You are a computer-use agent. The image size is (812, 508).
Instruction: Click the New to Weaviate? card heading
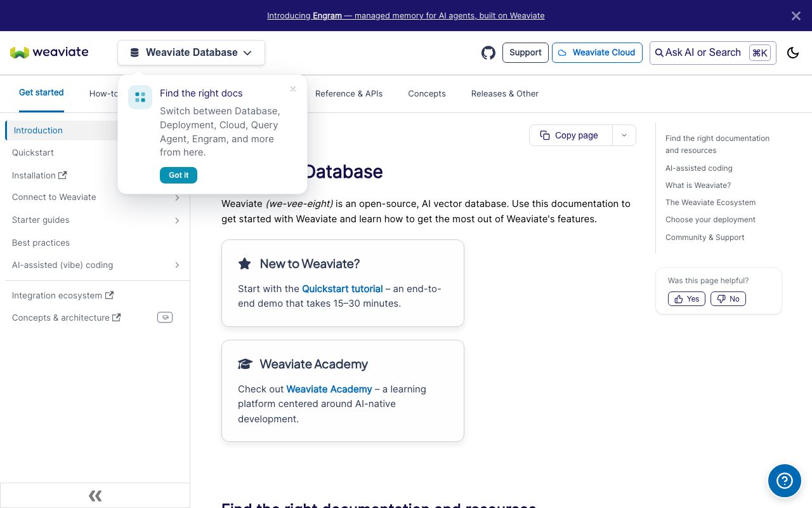tap(310, 264)
